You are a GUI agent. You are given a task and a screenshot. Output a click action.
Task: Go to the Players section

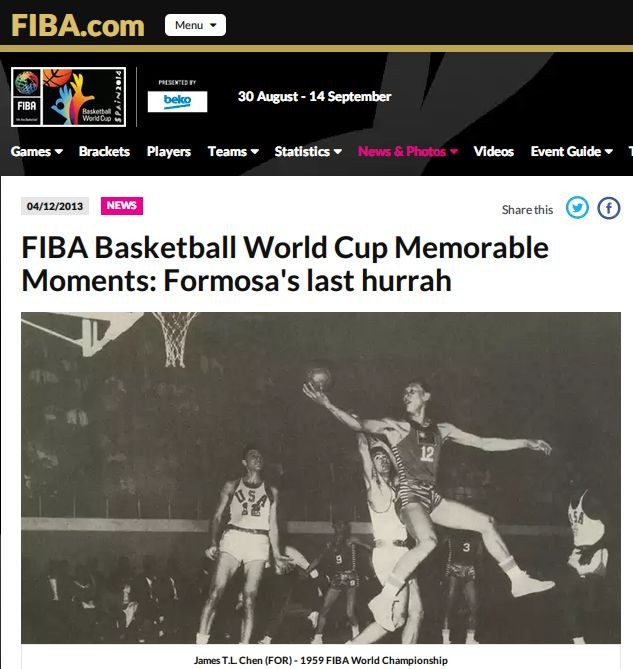[168, 151]
